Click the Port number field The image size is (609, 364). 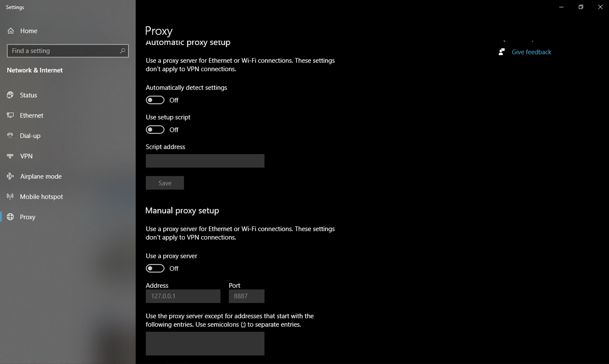click(x=246, y=296)
